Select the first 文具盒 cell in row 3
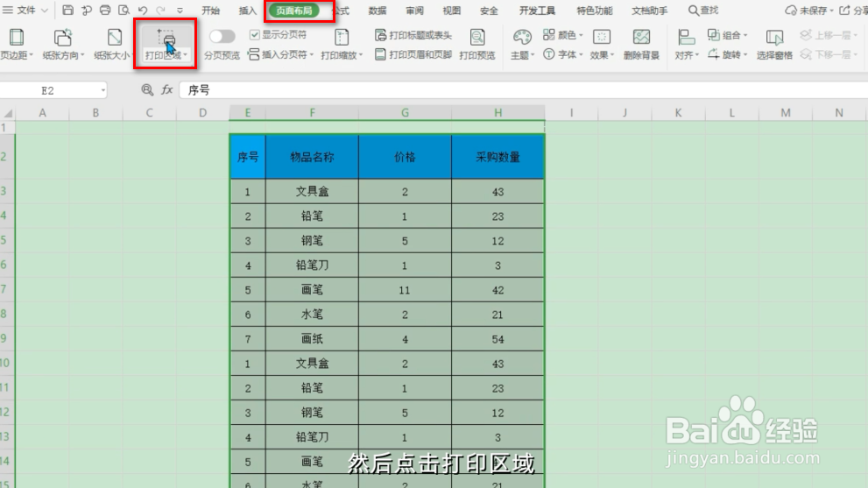 312,192
